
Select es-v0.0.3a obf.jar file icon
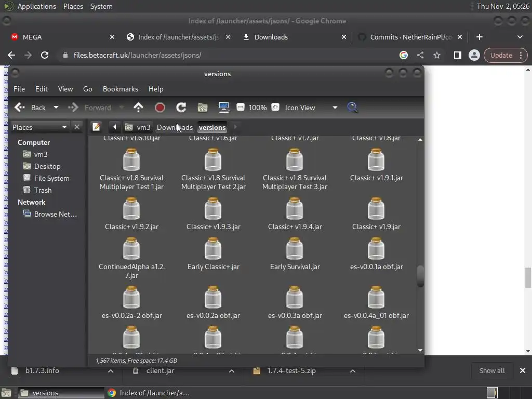tap(295, 297)
